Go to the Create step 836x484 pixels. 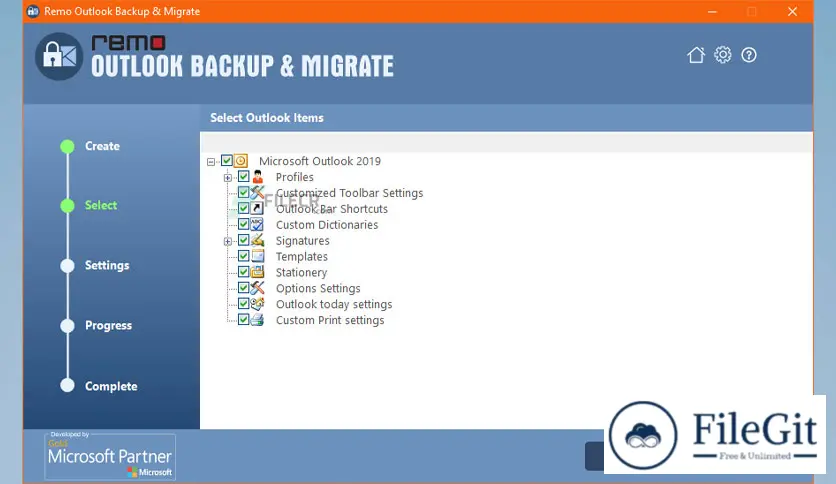[x=102, y=146]
